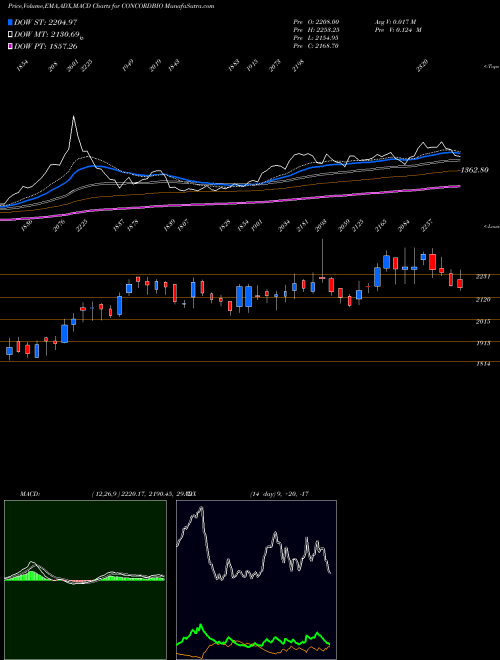Click the 'Pre H: 2258.25' value
500x660 pixels.
coord(316,30)
